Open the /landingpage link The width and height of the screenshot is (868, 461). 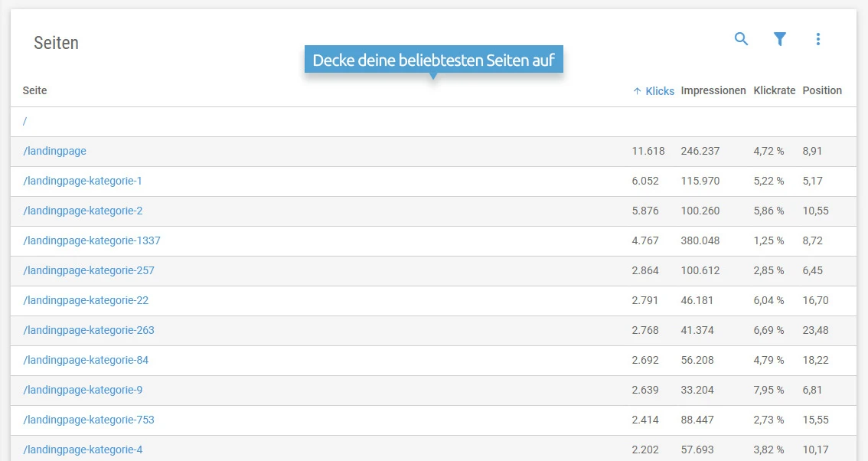tap(54, 152)
